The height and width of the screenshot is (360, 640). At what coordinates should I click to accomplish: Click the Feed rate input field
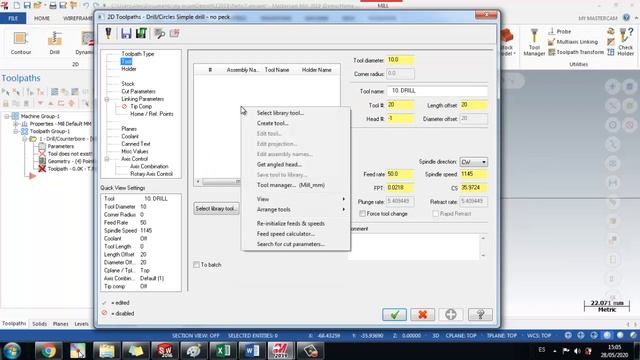400,174
